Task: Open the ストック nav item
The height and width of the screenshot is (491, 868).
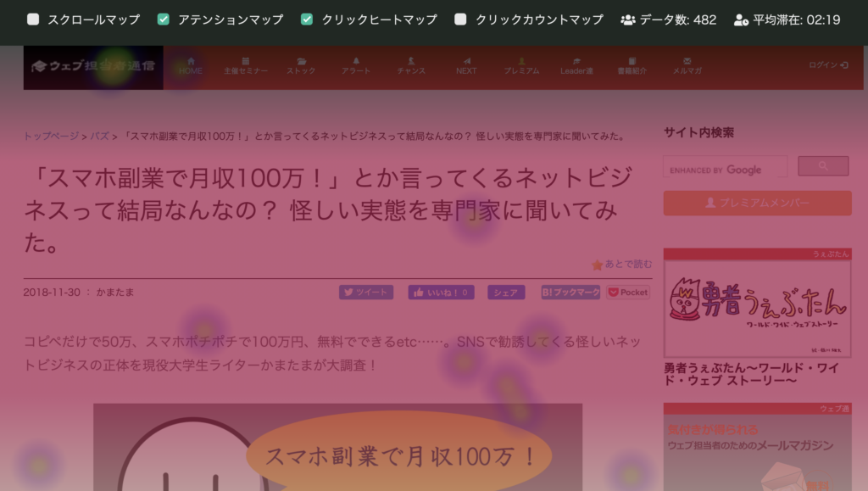Action: coord(301,66)
